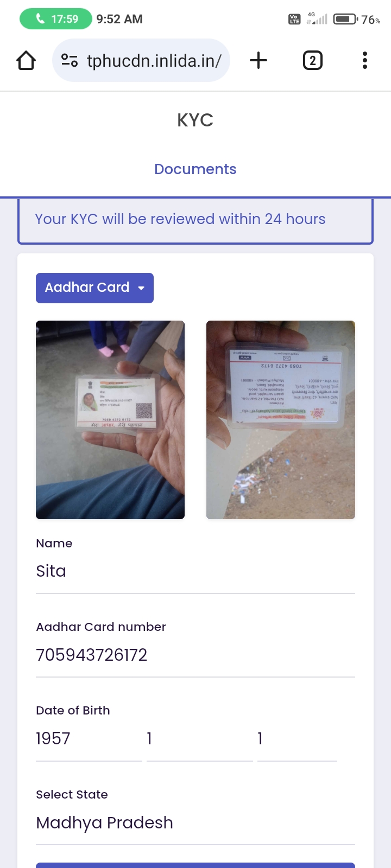Open the tab switcher showing 2 tabs
The width and height of the screenshot is (391, 868).
(x=312, y=60)
